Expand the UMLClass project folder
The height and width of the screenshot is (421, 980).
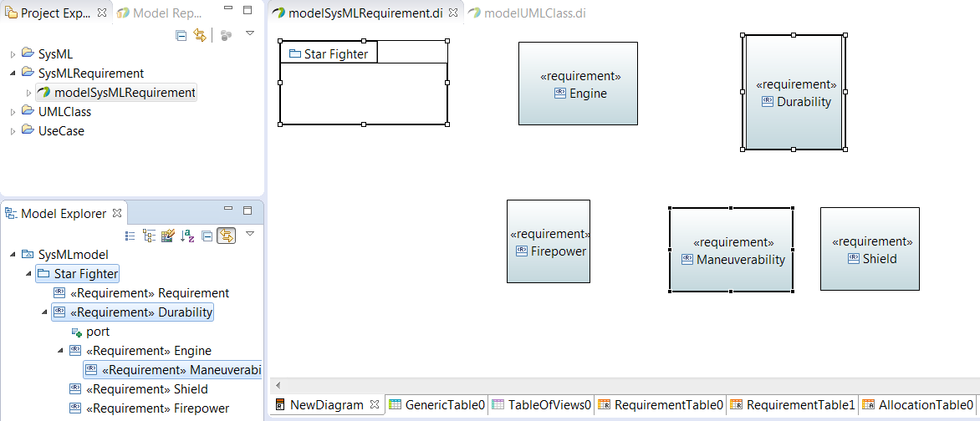click(13, 113)
